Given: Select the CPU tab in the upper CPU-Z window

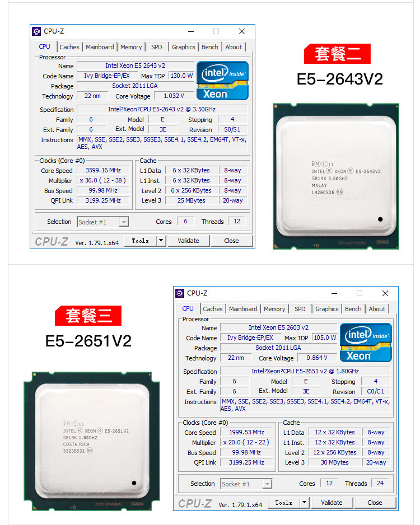Looking at the screenshot, I should pyautogui.click(x=45, y=46).
